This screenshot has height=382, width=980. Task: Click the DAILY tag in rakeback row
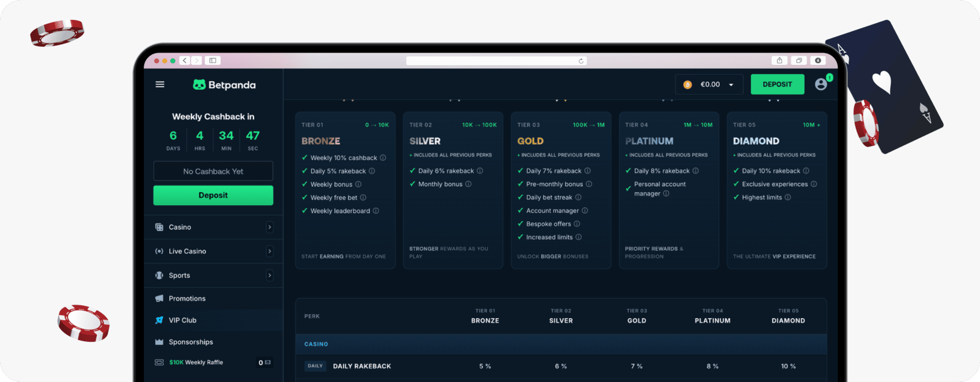click(x=315, y=366)
